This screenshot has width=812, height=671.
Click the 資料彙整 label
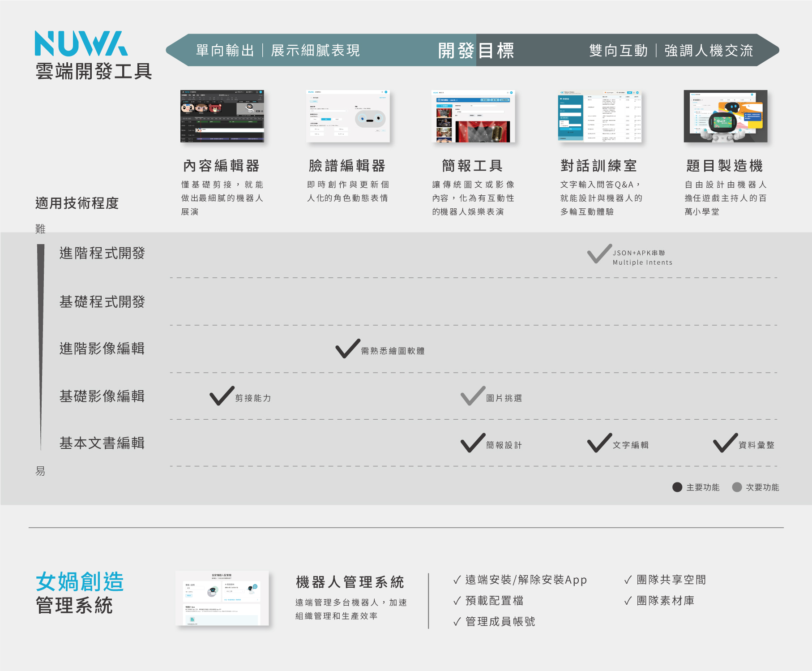click(x=756, y=445)
